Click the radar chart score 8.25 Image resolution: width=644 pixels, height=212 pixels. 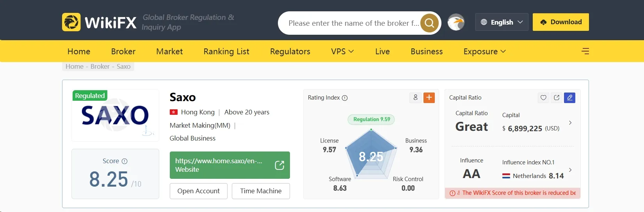tap(371, 157)
